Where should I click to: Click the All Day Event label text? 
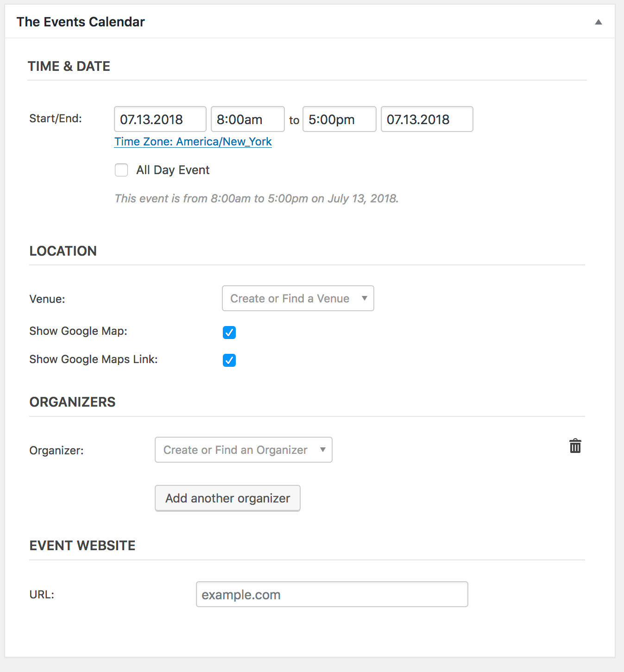pos(173,170)
